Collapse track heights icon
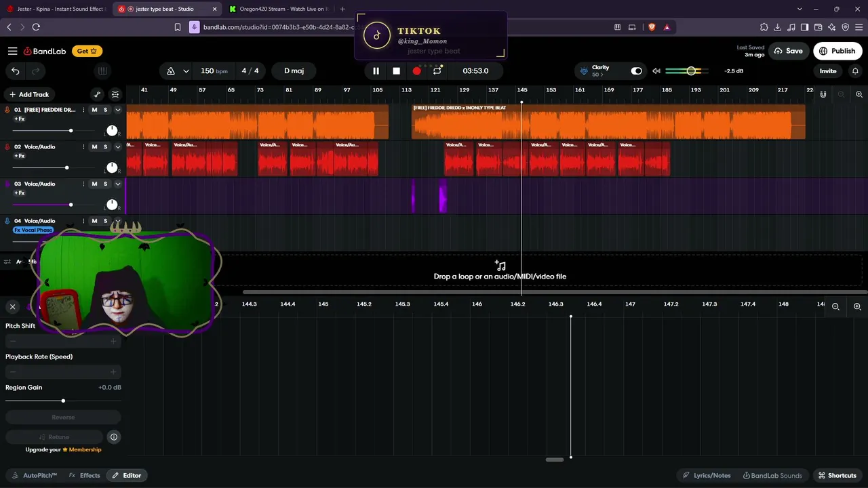This screenshot has height=488, width=868. point(115,95)
